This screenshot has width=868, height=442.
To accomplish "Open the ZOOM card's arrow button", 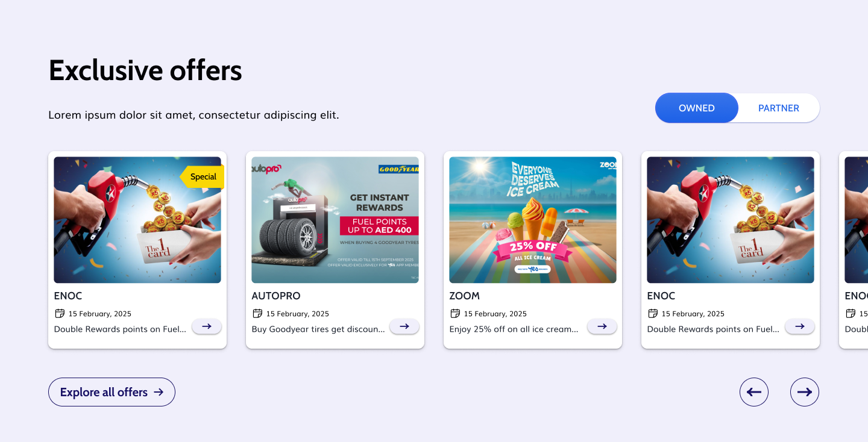I will pos(602,326).
